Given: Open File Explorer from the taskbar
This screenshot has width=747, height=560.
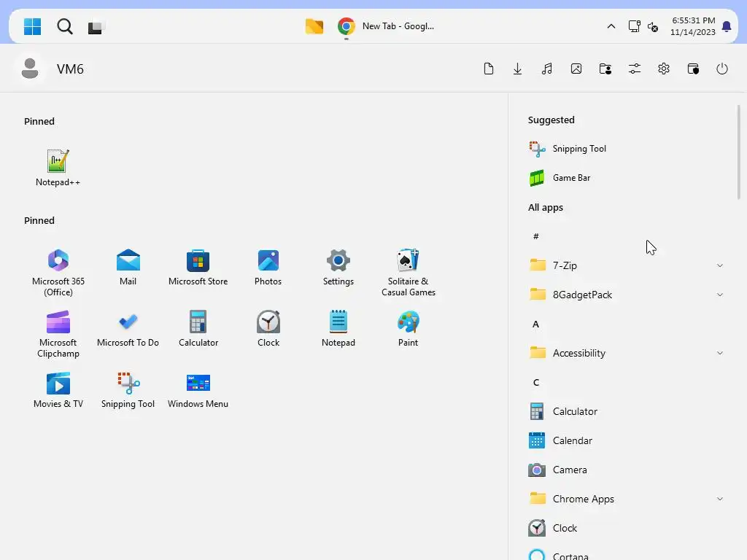Looking at the screenshot, I should click(314, 26).
